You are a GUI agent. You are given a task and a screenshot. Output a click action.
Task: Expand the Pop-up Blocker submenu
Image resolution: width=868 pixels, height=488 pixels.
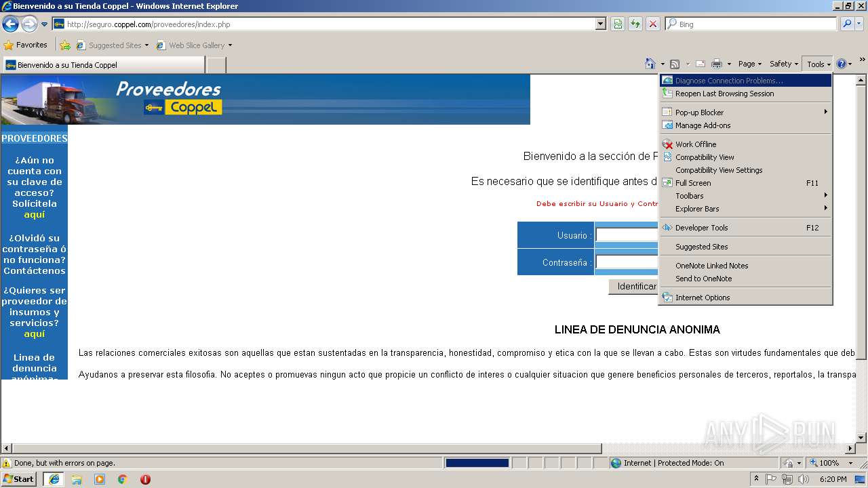[745, 113]
